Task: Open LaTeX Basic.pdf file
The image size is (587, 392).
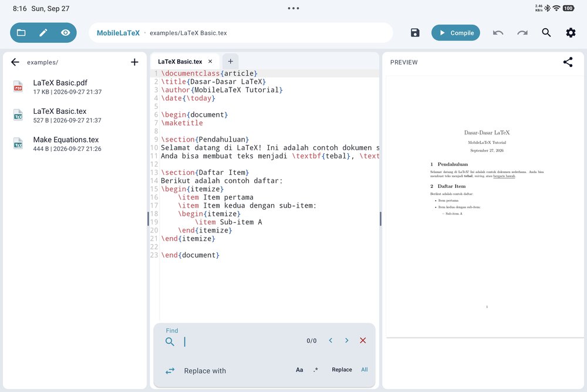Action: click(x=75, y=87)
